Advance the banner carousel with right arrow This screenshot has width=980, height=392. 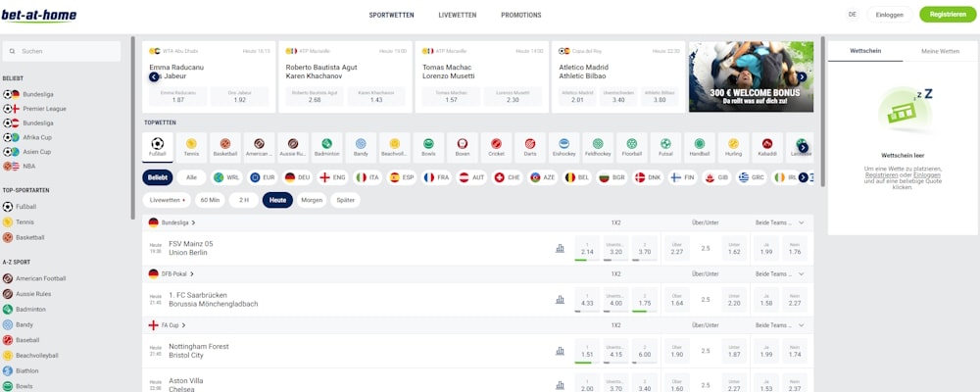tap(802, 76)
